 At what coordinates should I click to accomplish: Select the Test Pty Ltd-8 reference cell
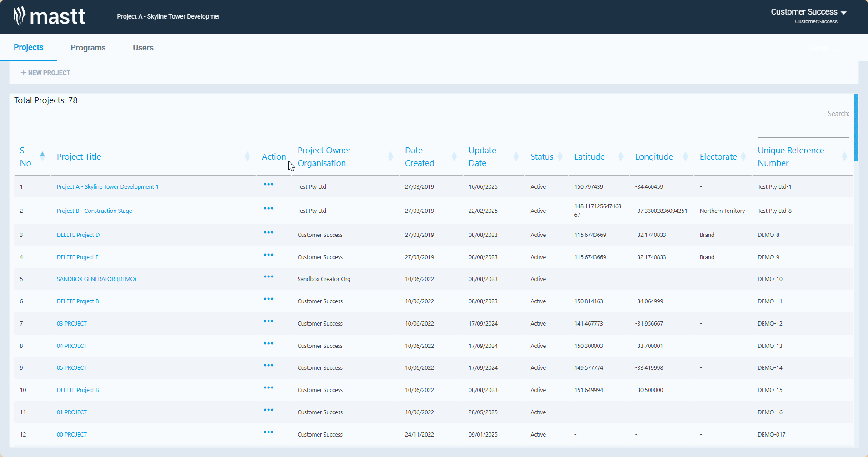click(x=774, y=211)
